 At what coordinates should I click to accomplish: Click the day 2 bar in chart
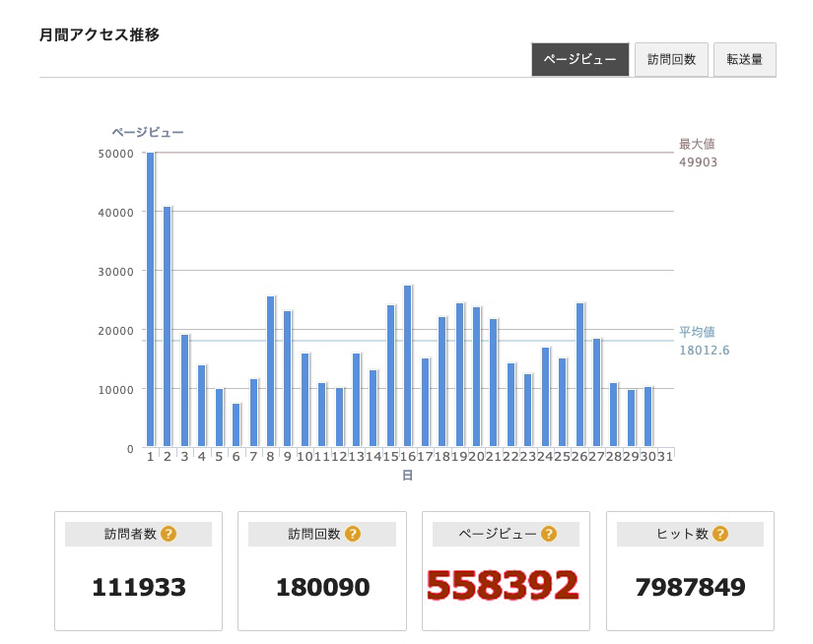[x=167, y=326]
